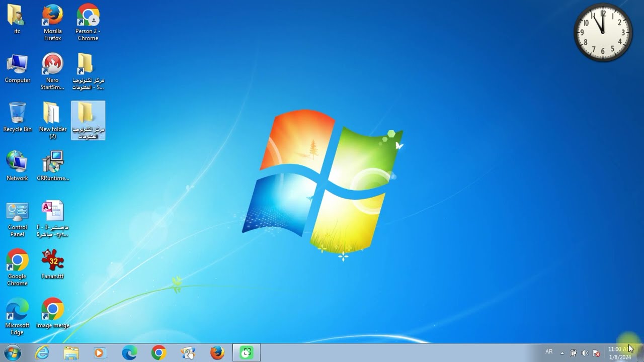Select the Arabic folder ending in S...
Image resolution: width=644 pixels, height=362 pixels.
[x=88, y=72]
